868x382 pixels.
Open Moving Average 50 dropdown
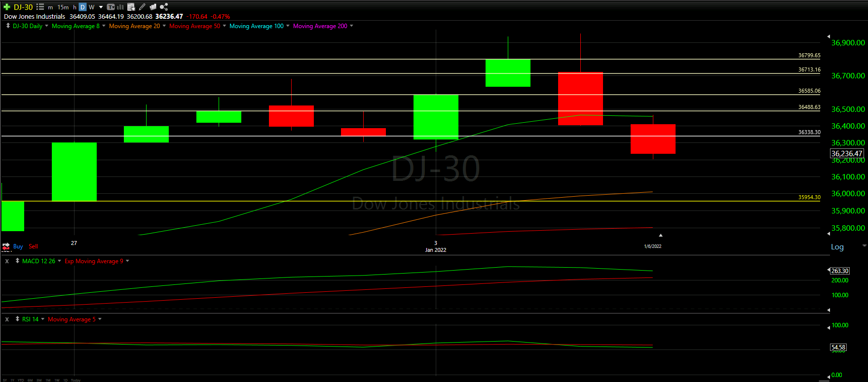225,26
